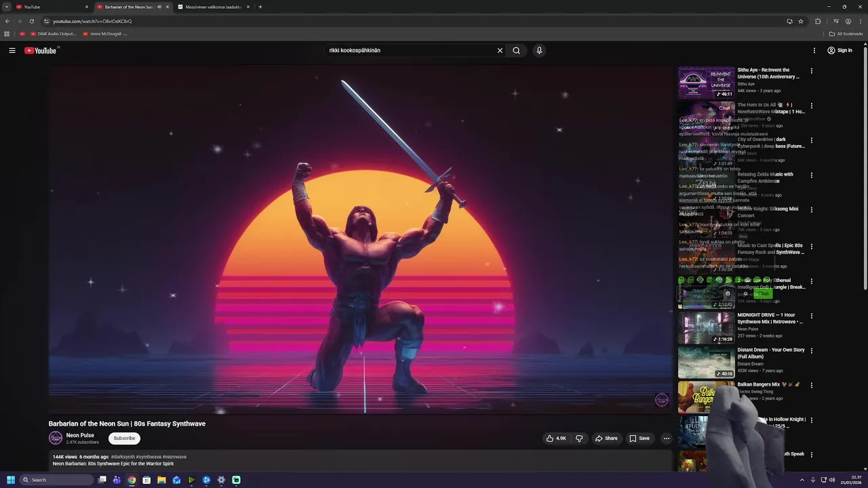The image size is (868, 488).
Task: Run search with the magnifier button
Action: tap(516, 50)
